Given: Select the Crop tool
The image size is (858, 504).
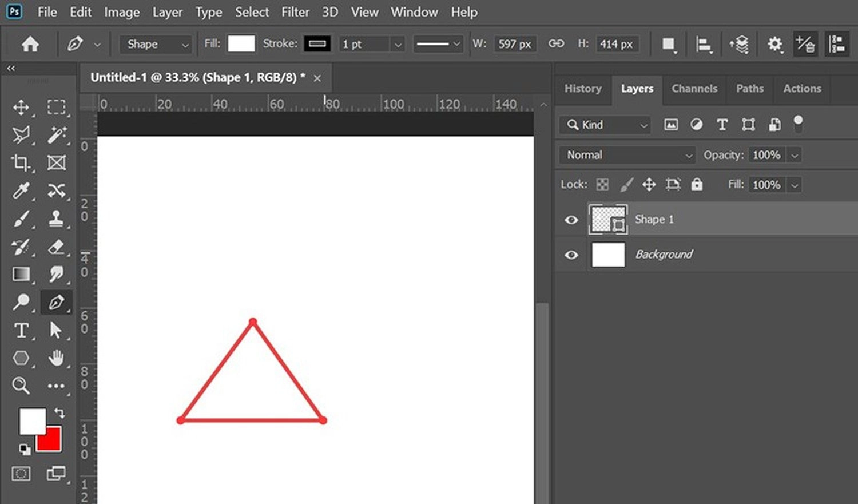Looking at the screenshot, I should (21, 163).
